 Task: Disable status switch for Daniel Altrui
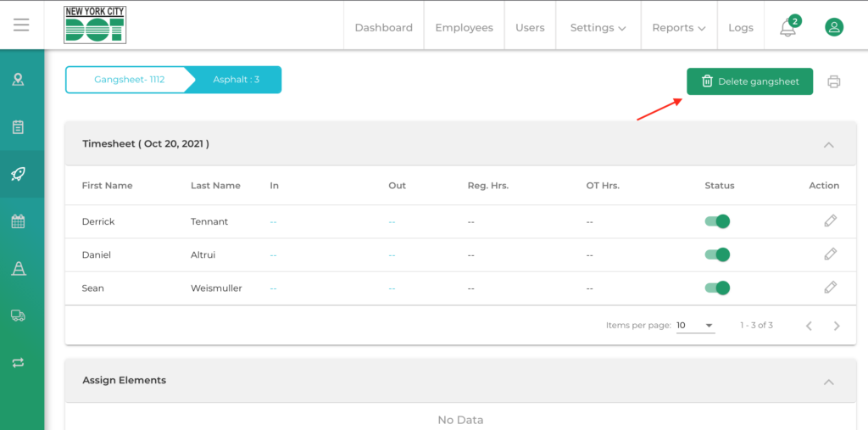pyautogui.click(x=717, y=254)
